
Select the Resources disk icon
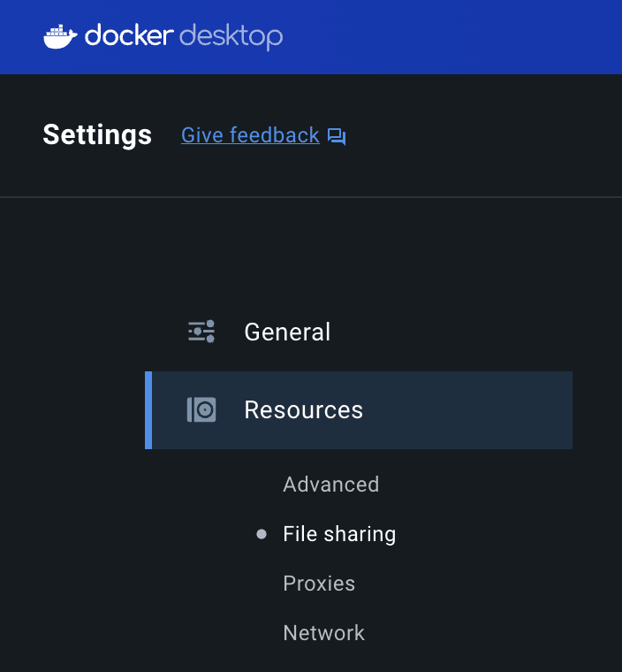(x=201, y=409)
